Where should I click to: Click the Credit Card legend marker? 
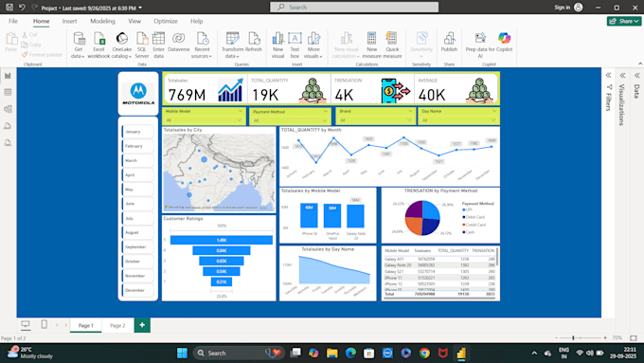click(x=464, y=225)
